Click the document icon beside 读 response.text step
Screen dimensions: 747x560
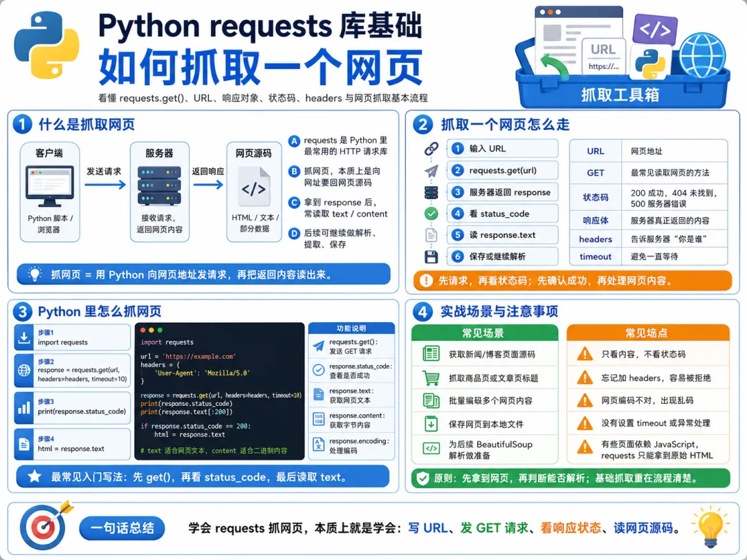431,235
